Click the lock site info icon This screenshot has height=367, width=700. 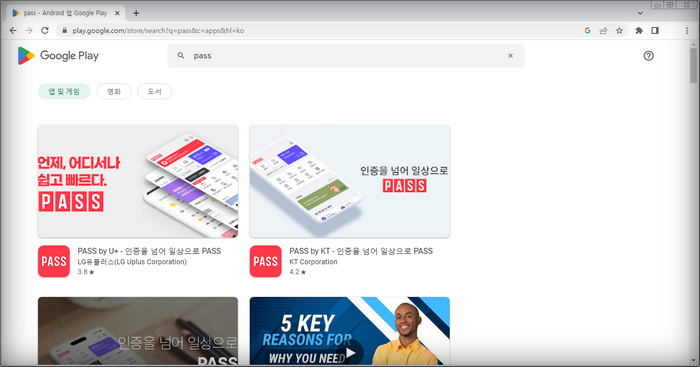(x=64, y=30)
